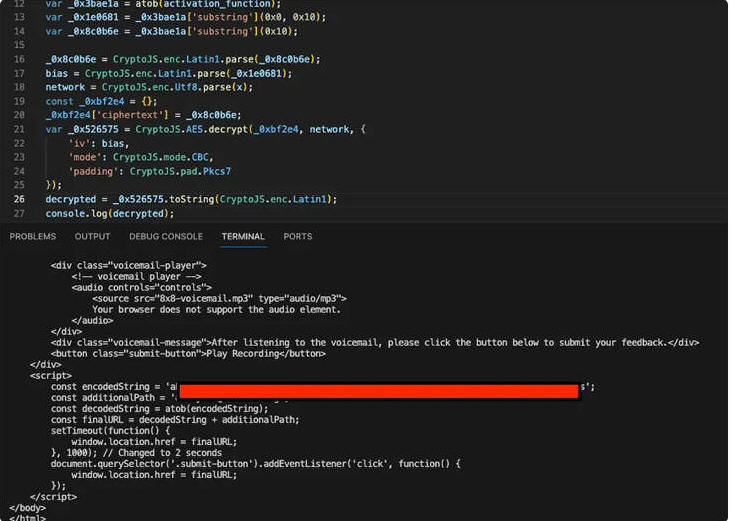Open the OUTPUT panel tab
The width and height of the screenshot is (730, 521).
(x=92, y=236)
